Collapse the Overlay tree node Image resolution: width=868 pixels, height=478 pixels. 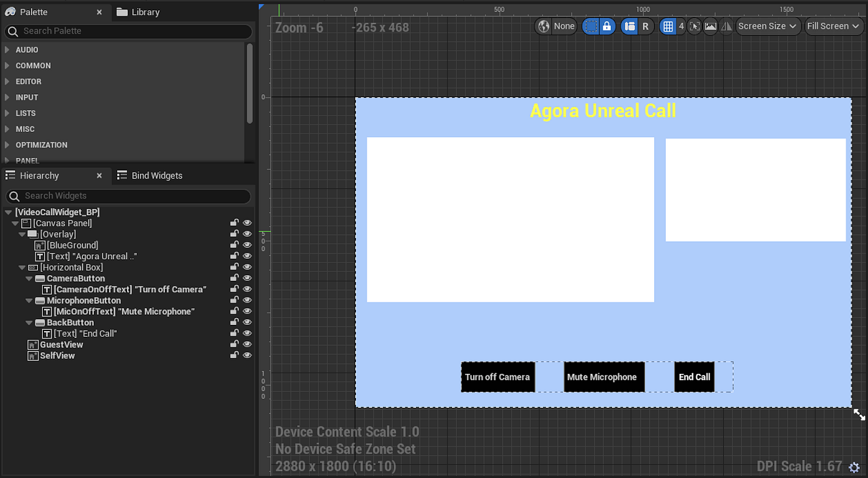click(x=22, y=234)
